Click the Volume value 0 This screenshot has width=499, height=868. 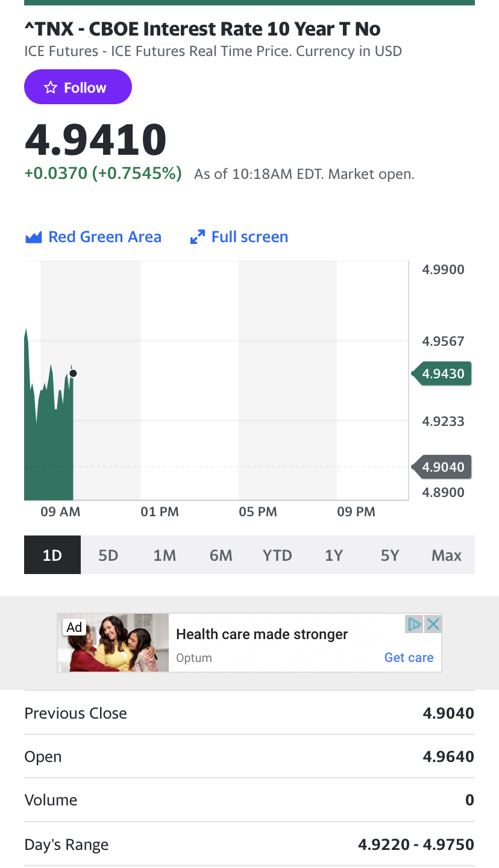(x=470, y=800)
